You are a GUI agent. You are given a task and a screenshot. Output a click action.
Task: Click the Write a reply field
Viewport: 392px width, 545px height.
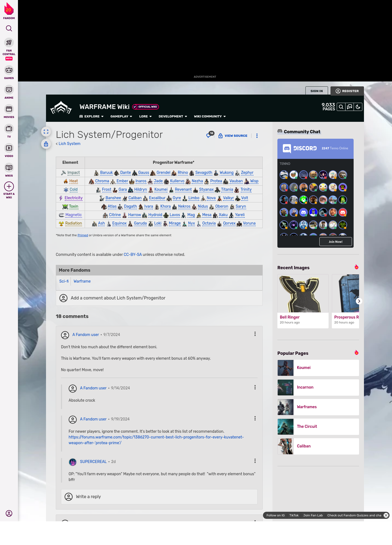159,497
